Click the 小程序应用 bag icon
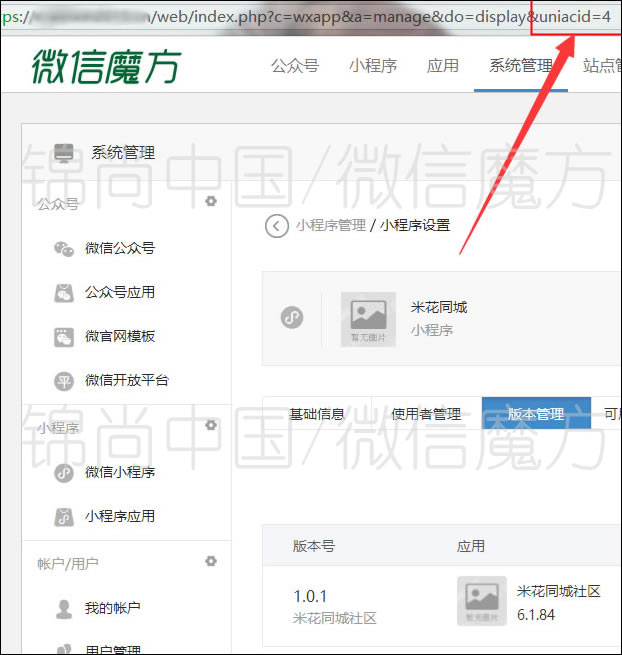Image resolution: width=622 pixels, height=655 pixels. [x=64, y=517]
